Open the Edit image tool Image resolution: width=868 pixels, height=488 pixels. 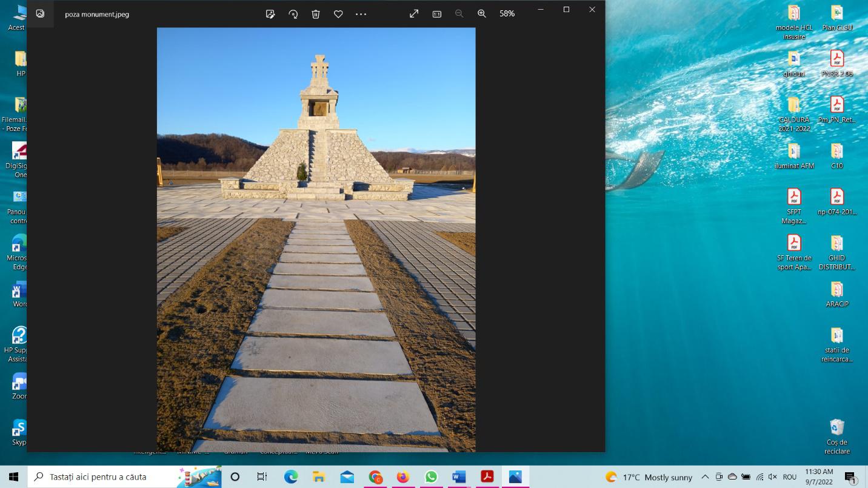(x=270, y=14)
